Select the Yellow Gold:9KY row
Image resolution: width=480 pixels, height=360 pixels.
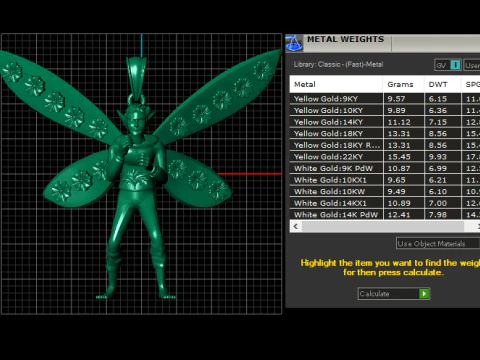385,99
